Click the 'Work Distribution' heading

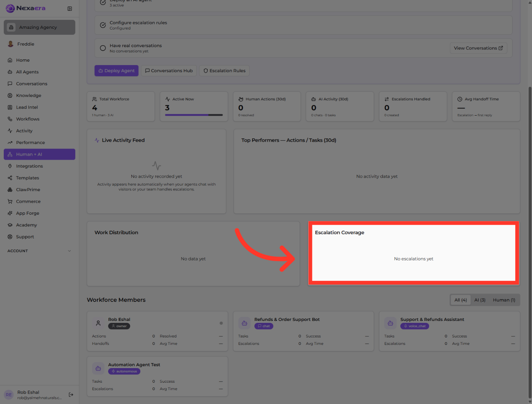point(116,233)
